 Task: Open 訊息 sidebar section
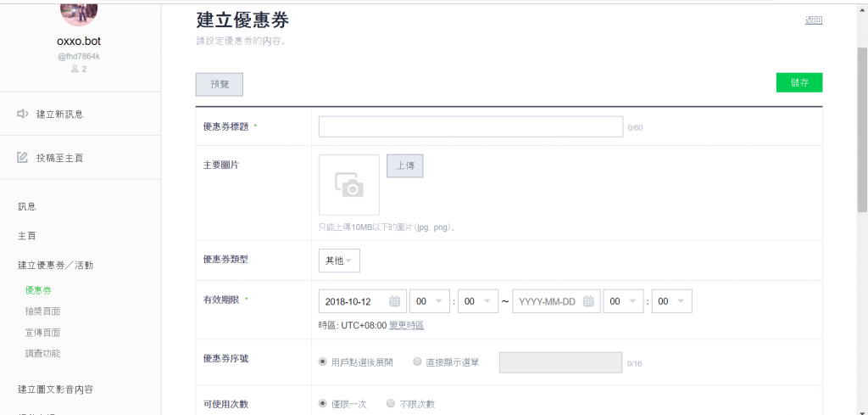[26, 207]
